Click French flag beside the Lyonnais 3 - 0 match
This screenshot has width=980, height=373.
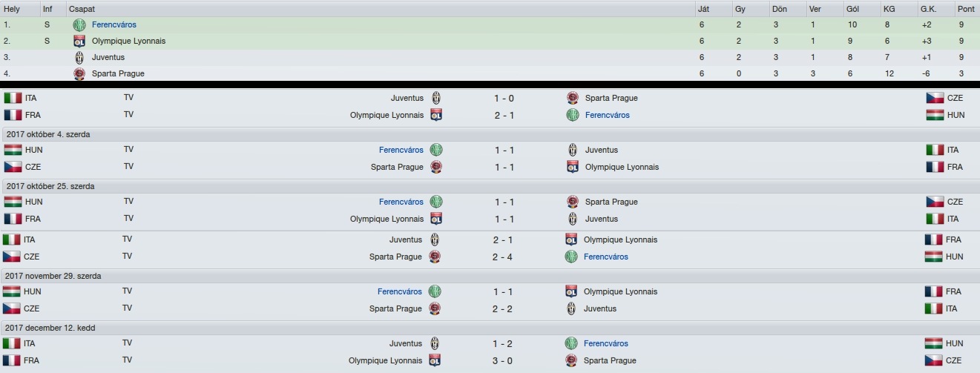click(12, 360)
